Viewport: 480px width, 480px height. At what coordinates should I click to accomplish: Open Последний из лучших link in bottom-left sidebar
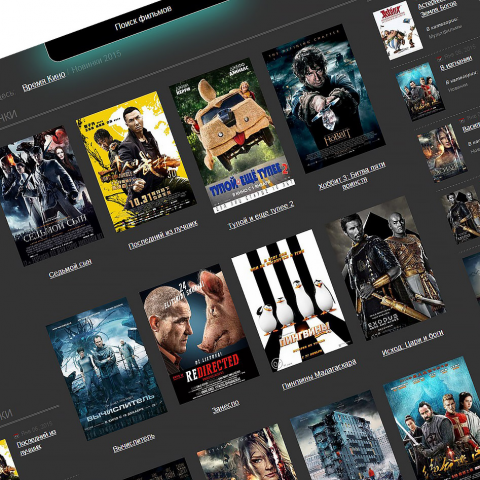[x=35, y=441]
